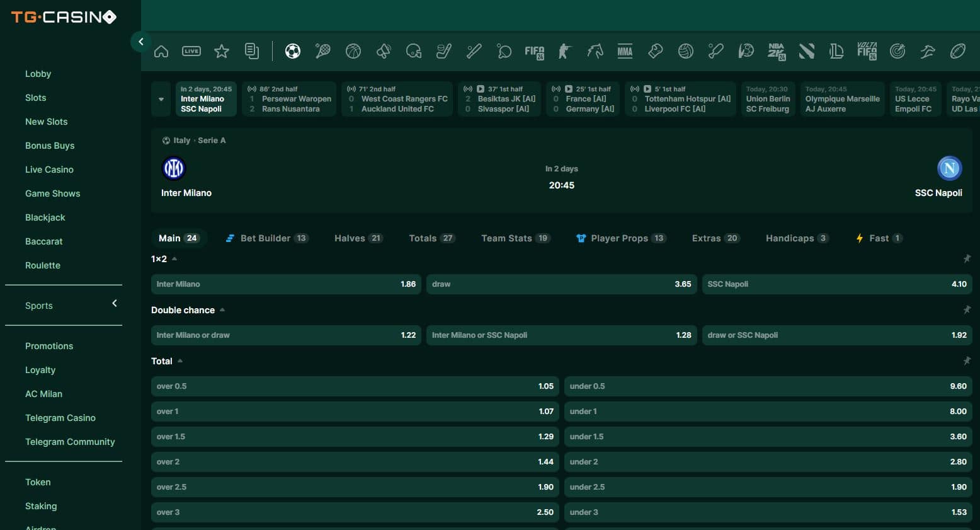
Task: Switch to the Handicaps tab
Action: (797, 238)
